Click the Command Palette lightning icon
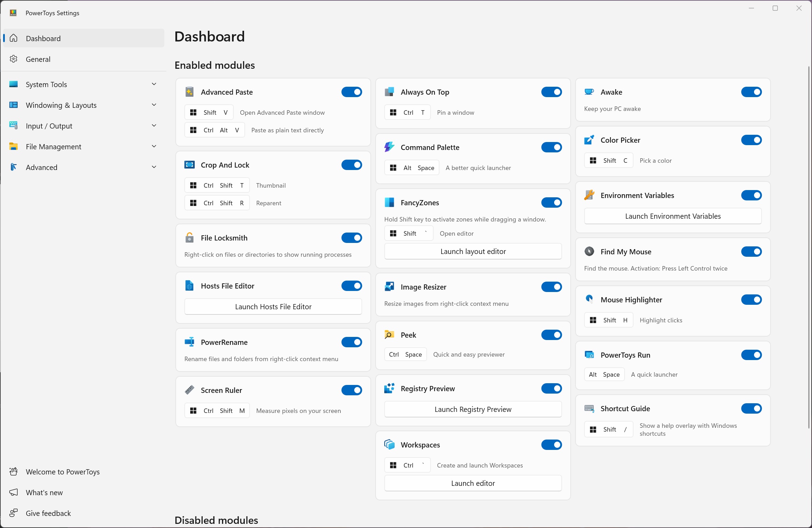812x528 pixels. tap(389, 147)
